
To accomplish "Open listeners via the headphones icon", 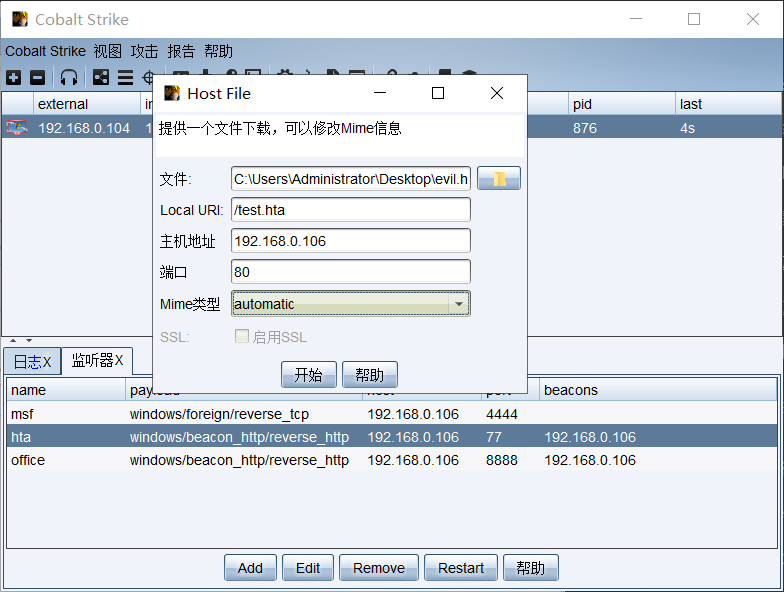I will point(68,77).
